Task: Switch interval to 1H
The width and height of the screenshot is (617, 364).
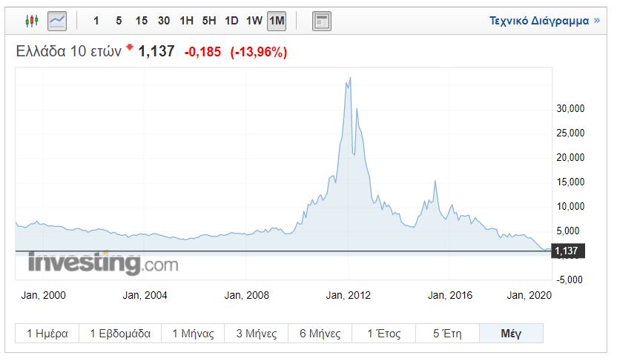Action: click(x=187, y=21)
